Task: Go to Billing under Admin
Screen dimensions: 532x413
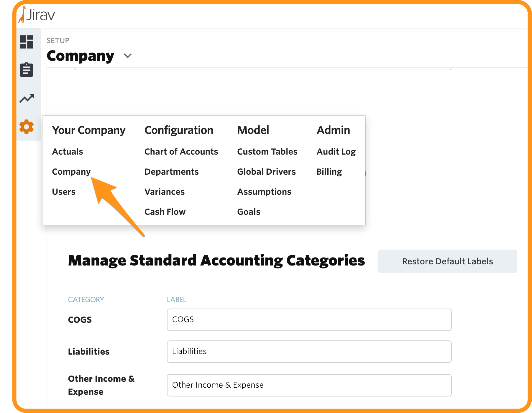Action: pos(329,172)
